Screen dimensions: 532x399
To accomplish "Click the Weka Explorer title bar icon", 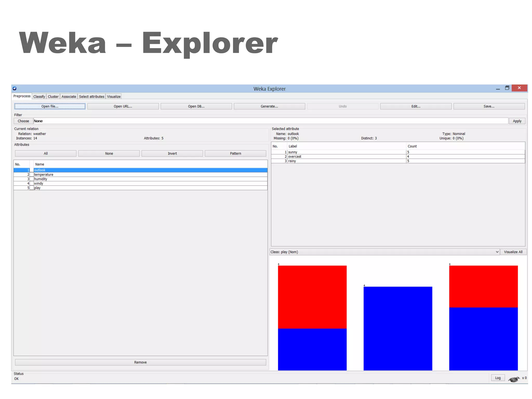I will [x=15, y=89].
